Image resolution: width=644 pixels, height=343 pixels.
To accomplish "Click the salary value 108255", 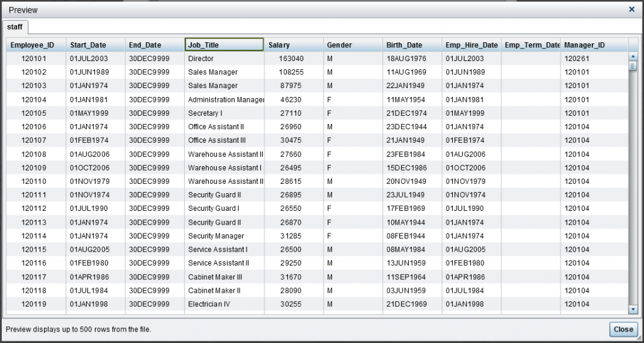I will 291,72.
